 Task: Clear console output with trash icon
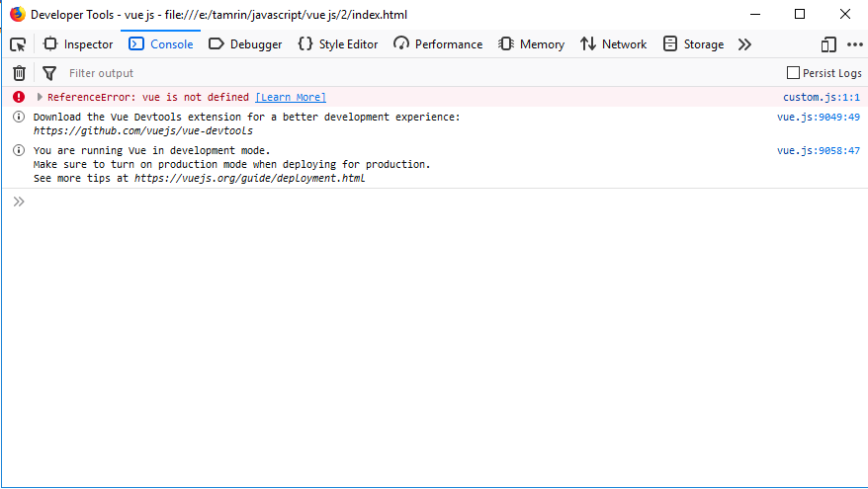[19, 73]
